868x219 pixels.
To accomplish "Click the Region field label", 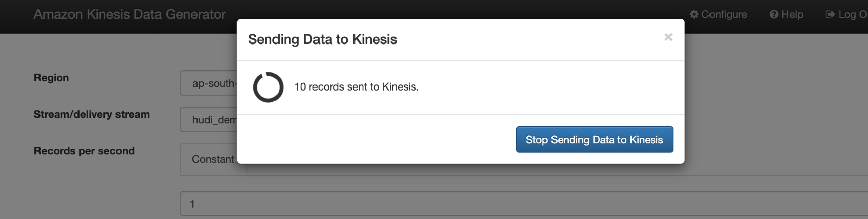I will click(51, 78).
